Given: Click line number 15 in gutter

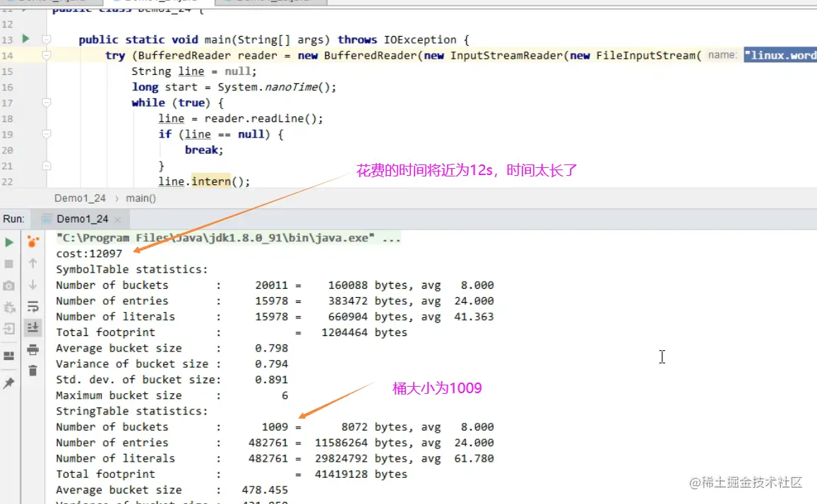Looking at the screenshot, I should (x=7, y=71).
